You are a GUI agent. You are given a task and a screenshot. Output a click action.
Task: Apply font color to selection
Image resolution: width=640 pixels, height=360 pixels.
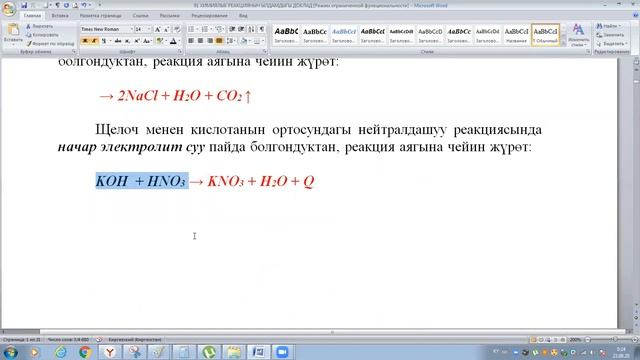pos(173,41)
